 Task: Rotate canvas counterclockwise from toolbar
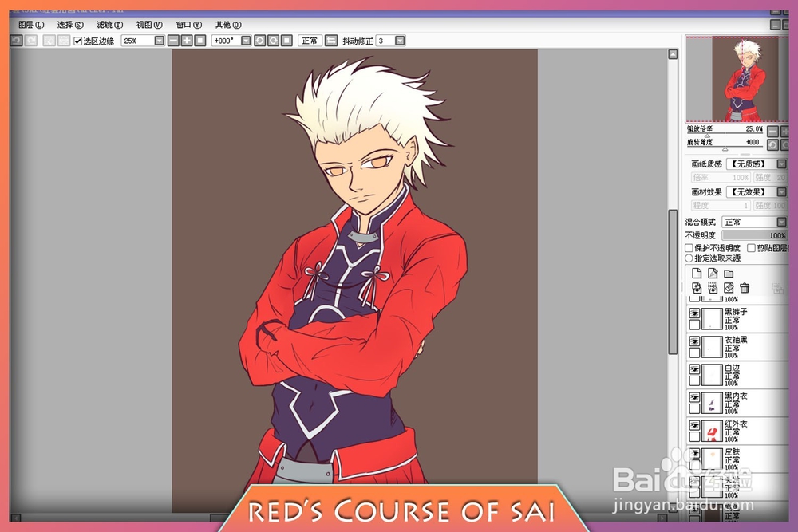259,41
